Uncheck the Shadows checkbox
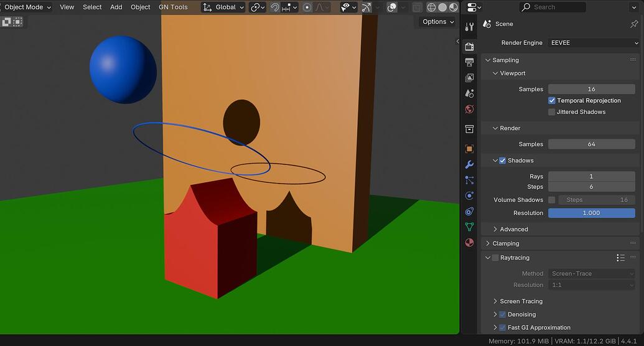 pyautogui.click(x=502, y=161)
